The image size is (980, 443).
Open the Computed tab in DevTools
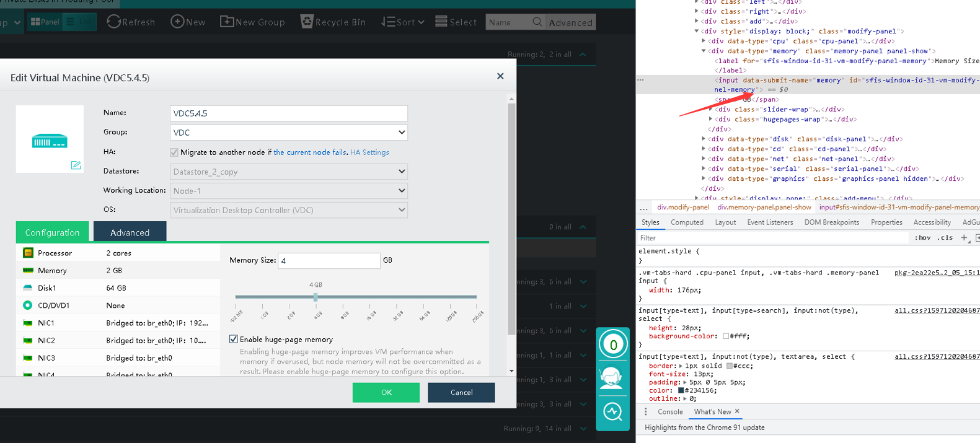pyautogui.click(x=687, y=222)
